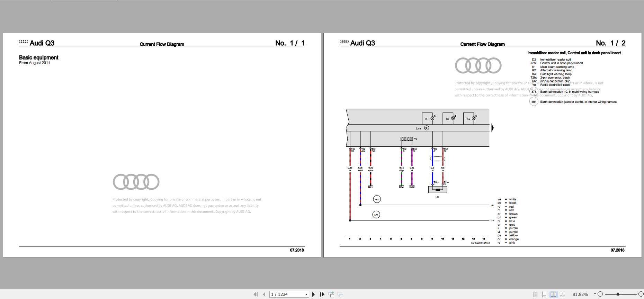Click 'Audi Q3' title on right page
Image resolution: width=644 pixels, height=299 pixels.
pyautogui.click(x=363, y=43)
